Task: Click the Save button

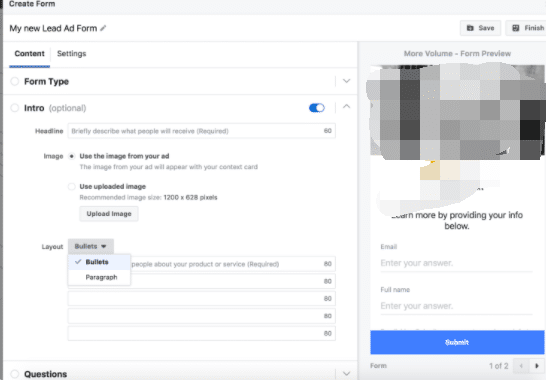Action: click(x=480, y=28)
